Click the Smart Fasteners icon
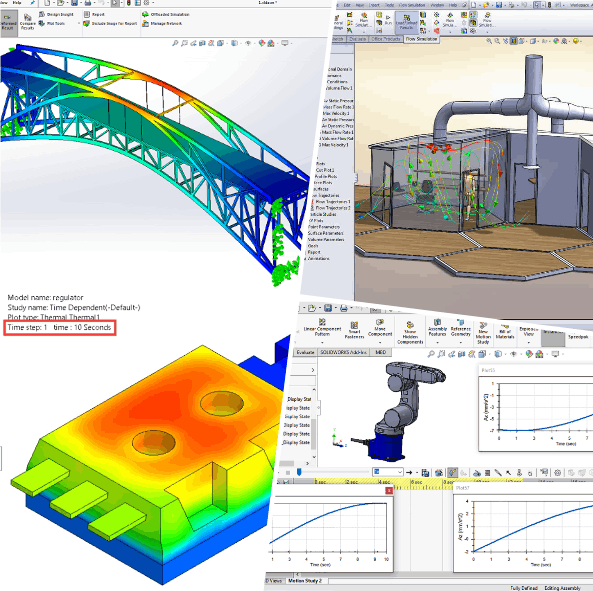This screenshot has height=591, width=593. [x=354, y=330]
